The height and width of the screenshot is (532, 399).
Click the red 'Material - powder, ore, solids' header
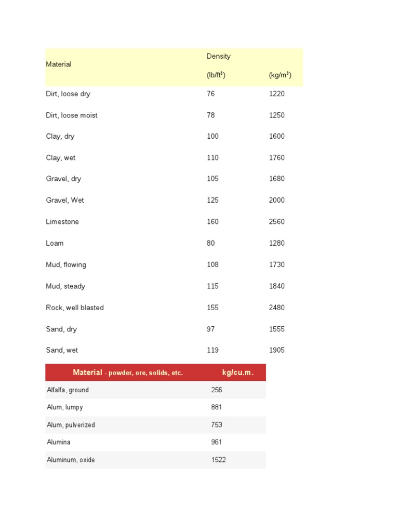pos(128,373)
